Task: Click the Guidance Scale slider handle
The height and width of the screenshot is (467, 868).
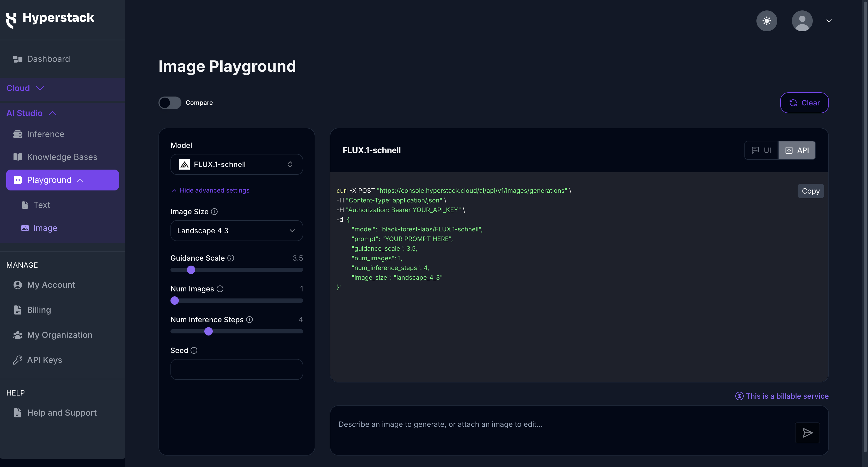Action: tap(191, 270)
